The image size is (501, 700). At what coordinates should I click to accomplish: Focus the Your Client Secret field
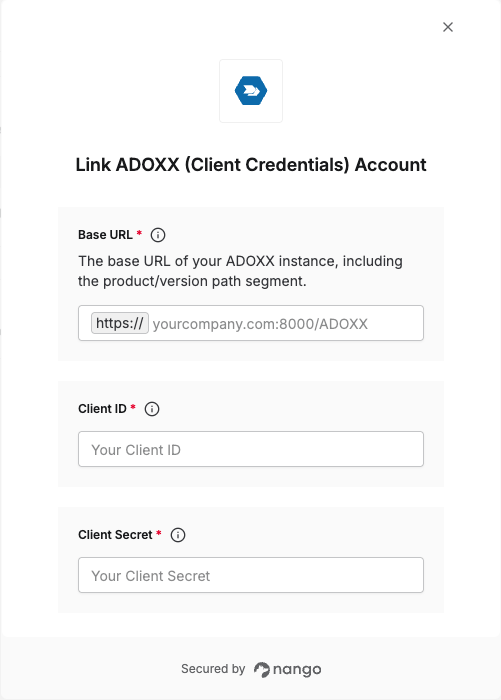(251, 575)
